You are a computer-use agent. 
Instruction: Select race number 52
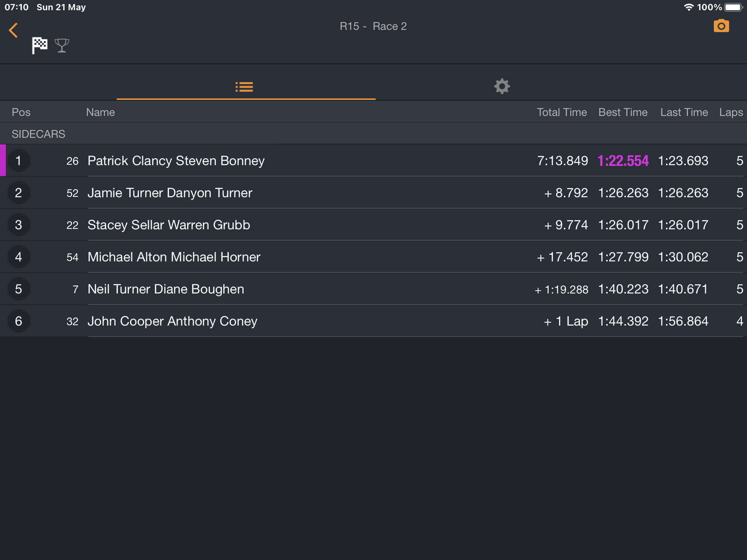click(72, 193)
